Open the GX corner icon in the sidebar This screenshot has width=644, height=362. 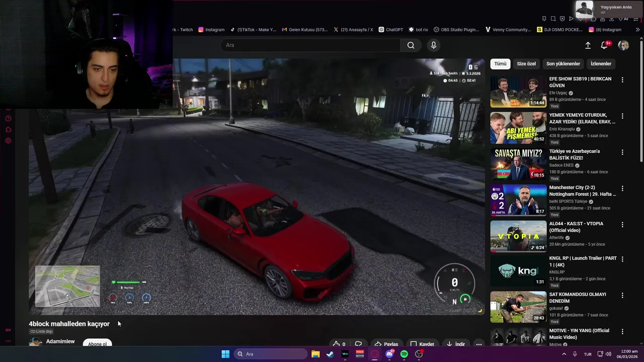point(8,330)
